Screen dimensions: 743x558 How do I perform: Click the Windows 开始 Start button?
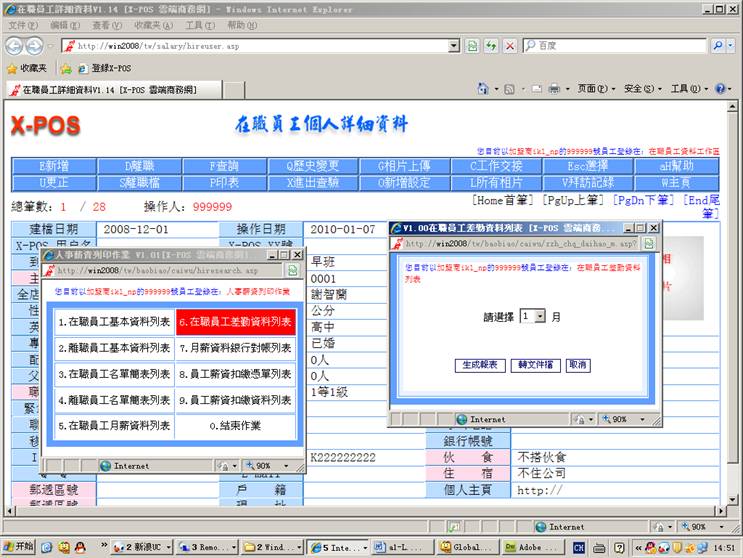(18, 547)
